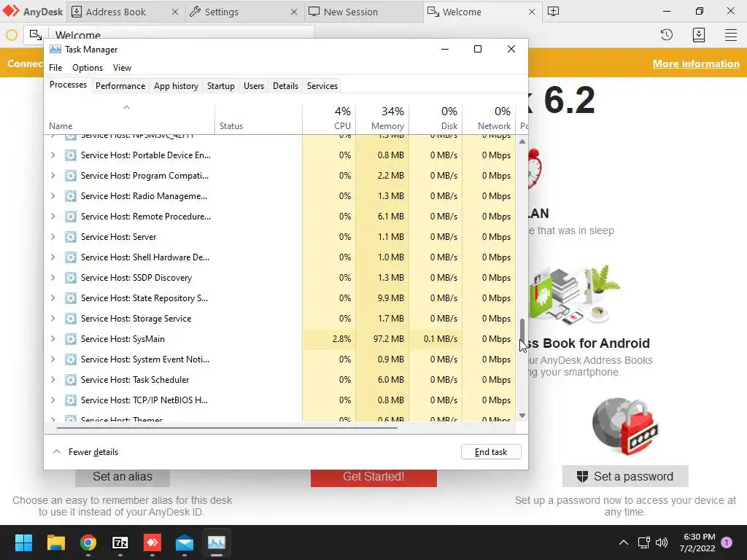The image size is (747, 560).
Task: Switch to the App history tab
Action: (176, 86)
